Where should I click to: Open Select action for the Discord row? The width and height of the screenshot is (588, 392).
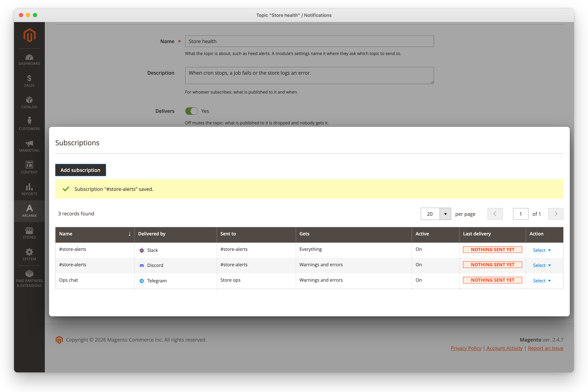[542, 265]
